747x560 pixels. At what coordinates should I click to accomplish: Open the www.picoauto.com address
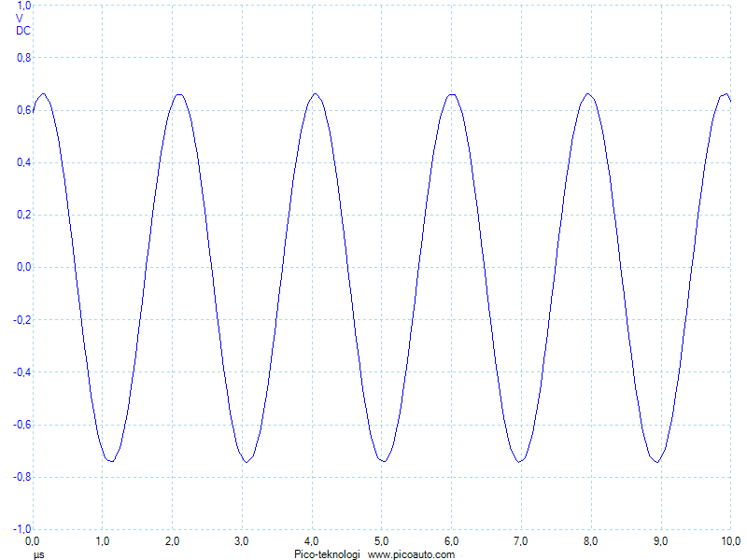(411, 554)
